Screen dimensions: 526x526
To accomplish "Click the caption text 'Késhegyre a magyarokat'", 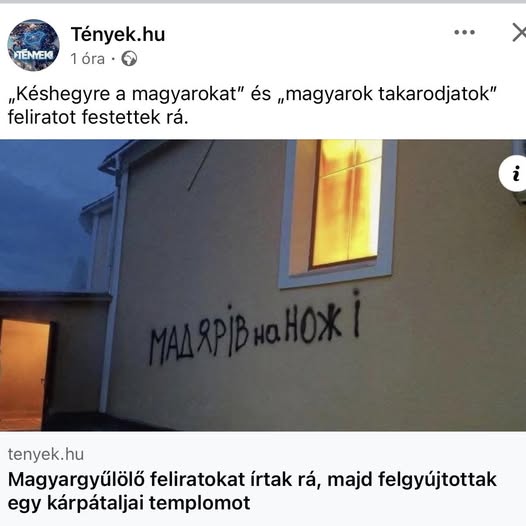I will pos(125,94).
